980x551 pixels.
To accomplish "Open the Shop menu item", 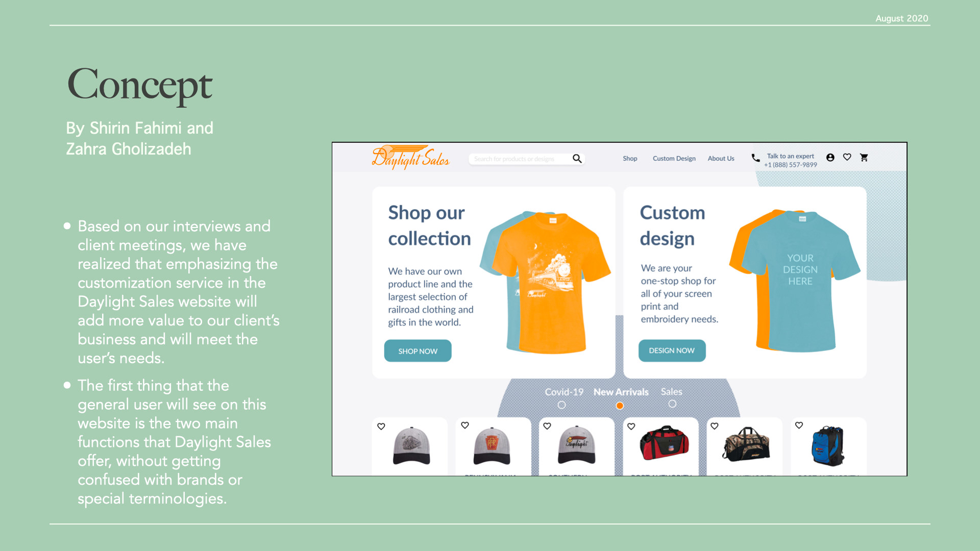I will pyautogui.click(x=630, y=159).
